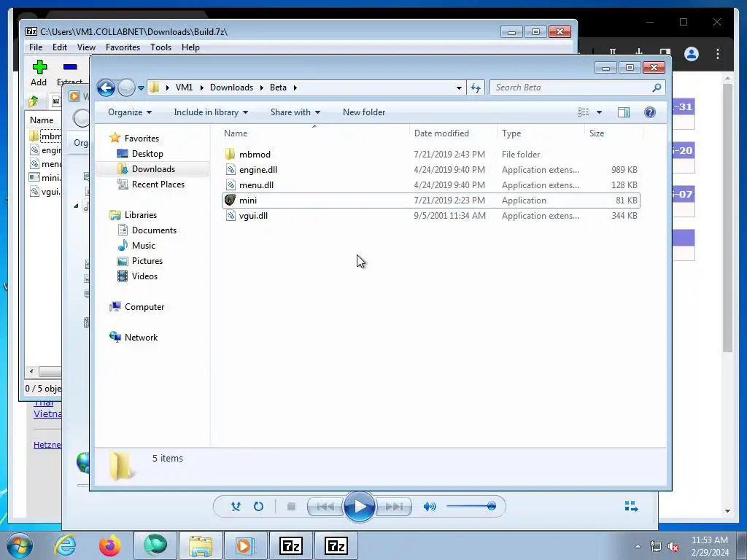The height and width of the screenshot is (560, 747).
Task: Sort by Date modified column header
Action: [x=452, y=133]
